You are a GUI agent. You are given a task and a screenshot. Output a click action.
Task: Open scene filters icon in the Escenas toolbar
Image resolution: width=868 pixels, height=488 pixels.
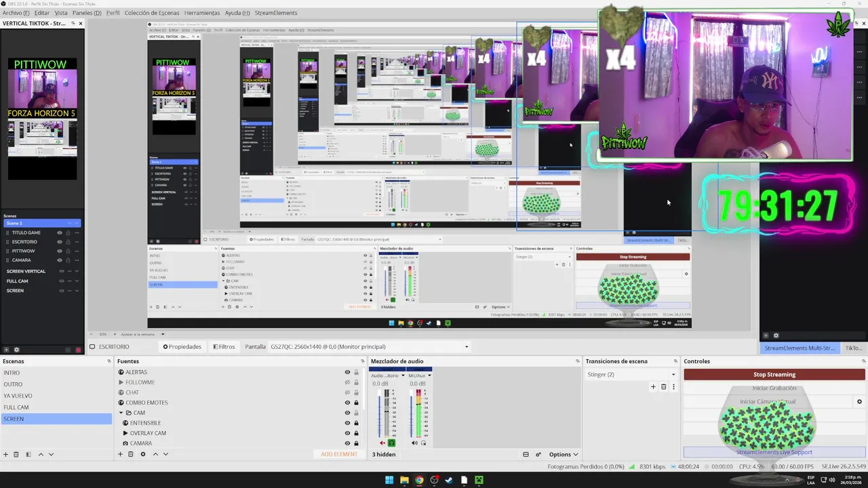point(28,454)
